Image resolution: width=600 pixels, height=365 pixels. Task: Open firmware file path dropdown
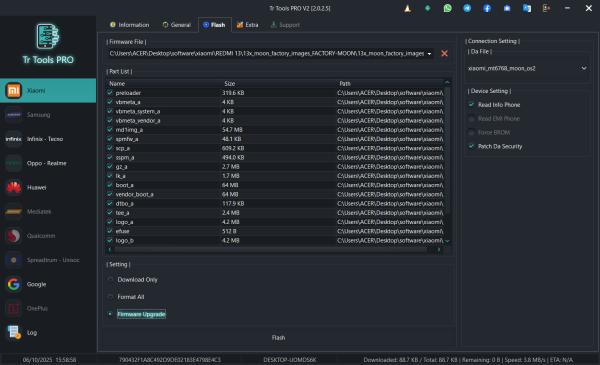[x=429, y=54]
